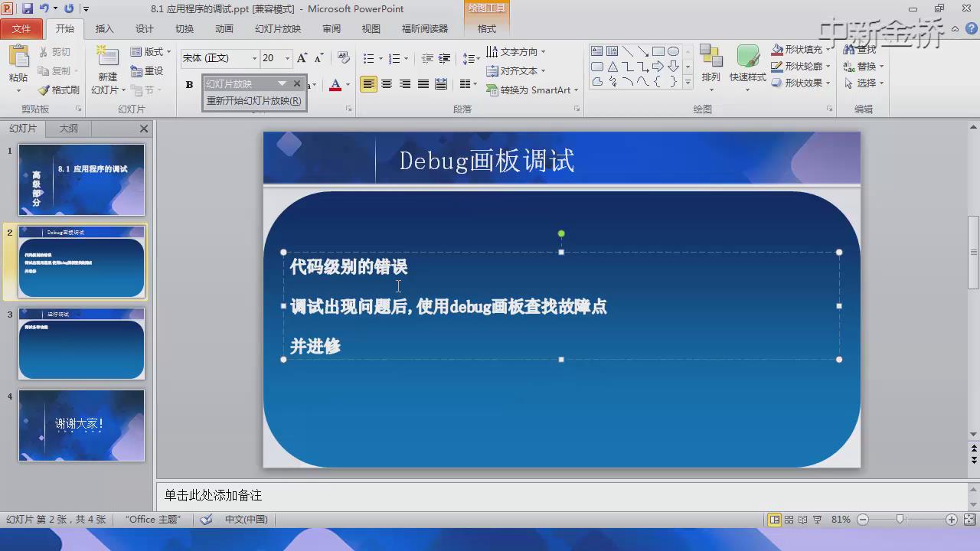Click the notes field 单击此处添加备注

563,495
